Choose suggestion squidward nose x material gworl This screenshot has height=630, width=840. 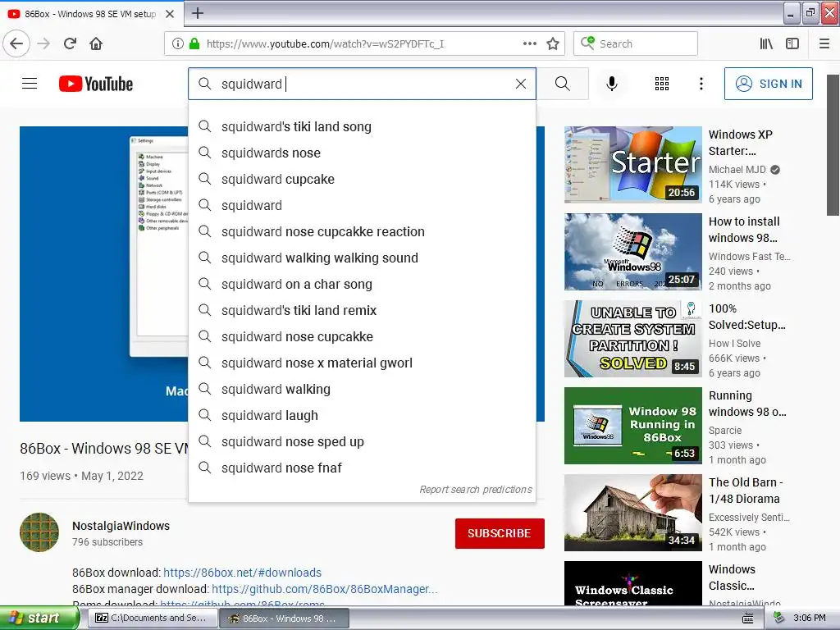[362, 363]
